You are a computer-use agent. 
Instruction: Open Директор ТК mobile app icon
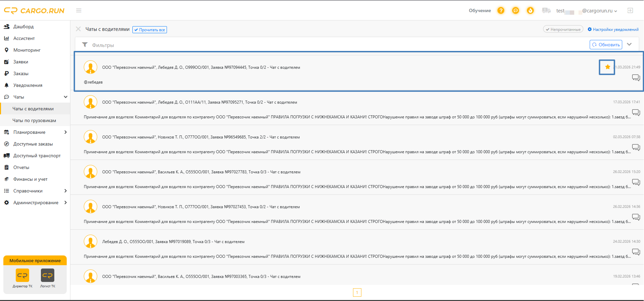pyautogui.click(x=22, y=276)
